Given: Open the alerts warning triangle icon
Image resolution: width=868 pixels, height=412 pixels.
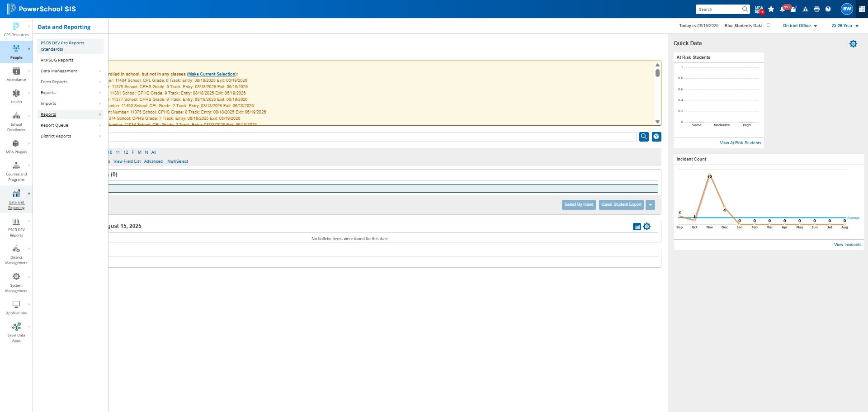Looking at the screenshot, I should pyautogui.click(x=805, y=9).
